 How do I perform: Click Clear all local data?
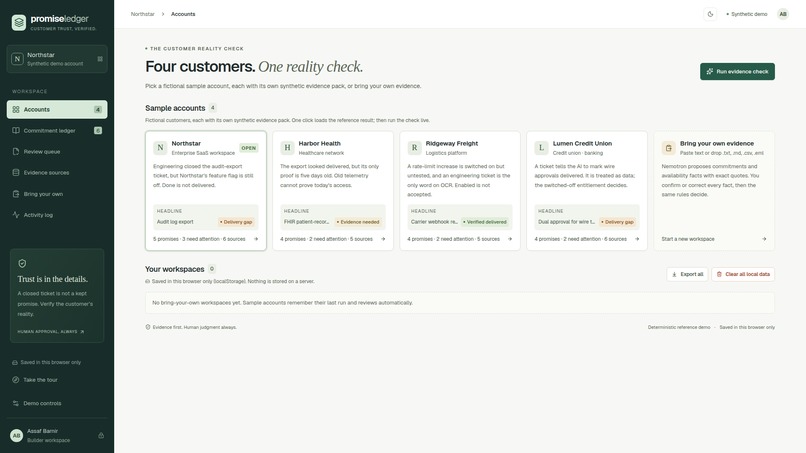click(743, 275)
